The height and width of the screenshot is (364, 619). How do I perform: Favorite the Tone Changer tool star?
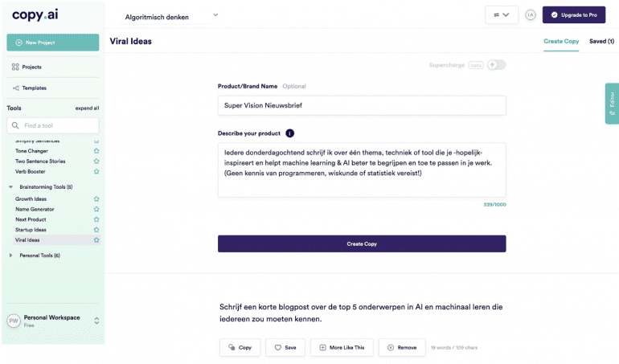point(96,151)
